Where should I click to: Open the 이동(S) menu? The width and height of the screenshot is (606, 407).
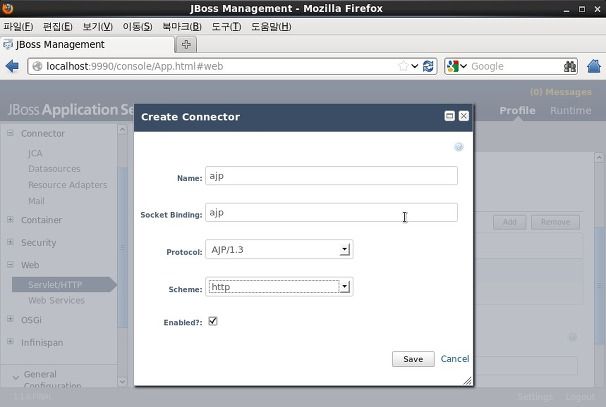point(137,26)
